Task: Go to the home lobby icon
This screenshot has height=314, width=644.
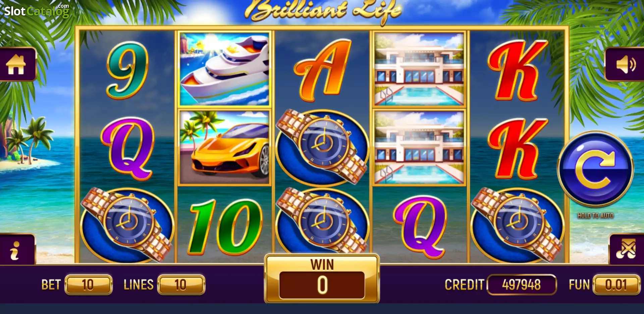Action: [x=16, y=64]
